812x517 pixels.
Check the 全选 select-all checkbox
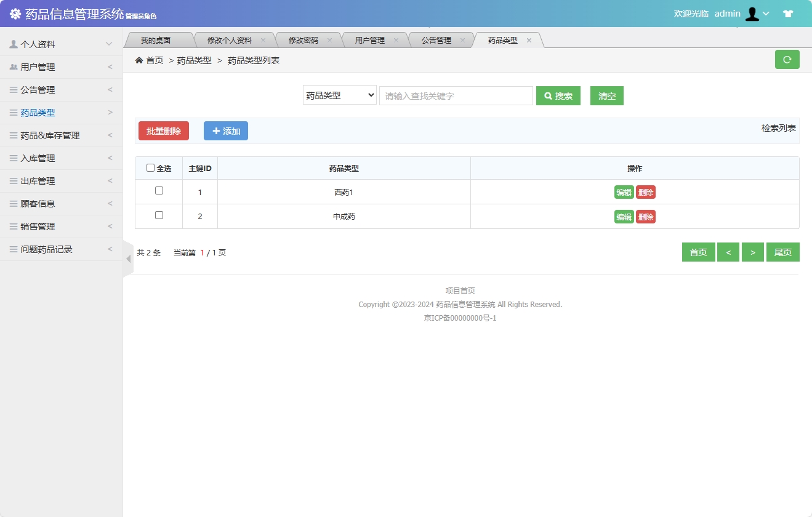click(x=150, y=167)
